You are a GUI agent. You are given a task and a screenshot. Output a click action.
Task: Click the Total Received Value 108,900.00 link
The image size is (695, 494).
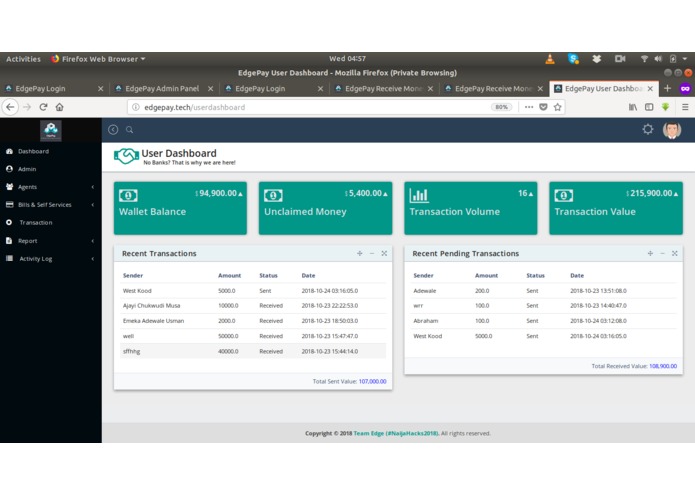pyautogui.click(x=663, y=366)
